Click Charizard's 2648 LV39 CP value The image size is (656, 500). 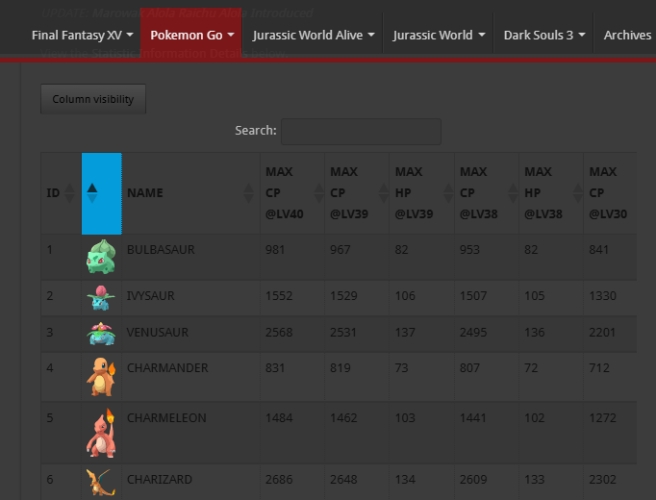(343, 479)
